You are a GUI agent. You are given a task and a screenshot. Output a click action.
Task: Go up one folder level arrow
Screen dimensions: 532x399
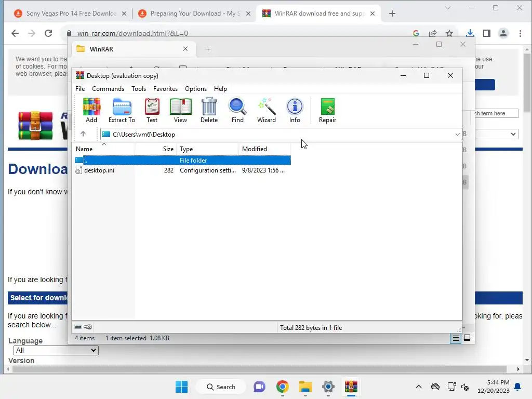(x=83, y=134)
